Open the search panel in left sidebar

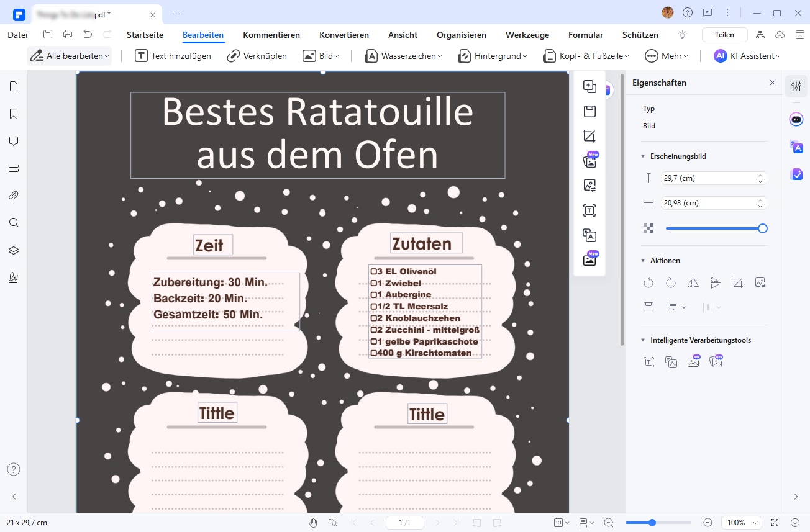[14, 223]
